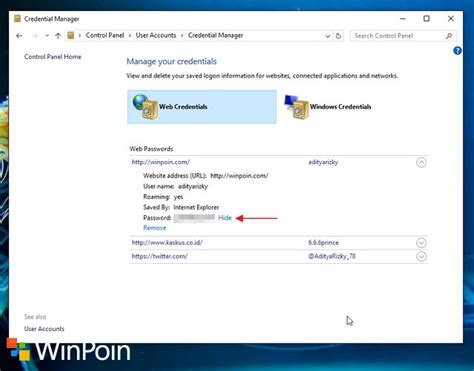Click the Web Credentials vault icon
Image resolution: width=474 pixels, height=371 pixels.
click(x=145, y=106)
